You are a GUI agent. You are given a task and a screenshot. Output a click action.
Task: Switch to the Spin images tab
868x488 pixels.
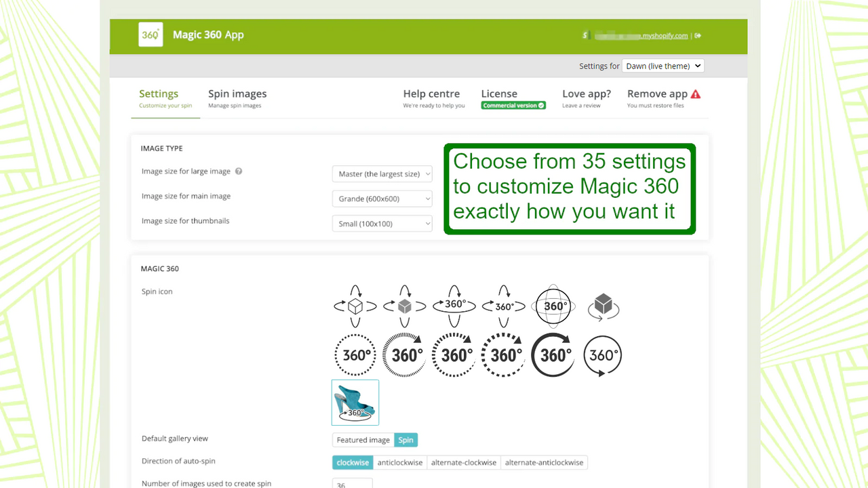237,94
